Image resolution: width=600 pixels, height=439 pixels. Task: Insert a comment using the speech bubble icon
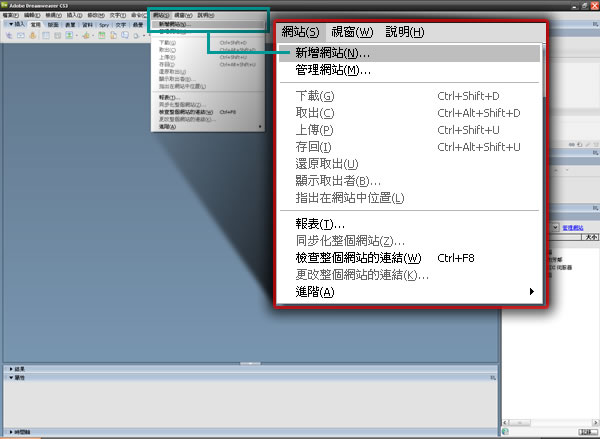click(125, 35)
